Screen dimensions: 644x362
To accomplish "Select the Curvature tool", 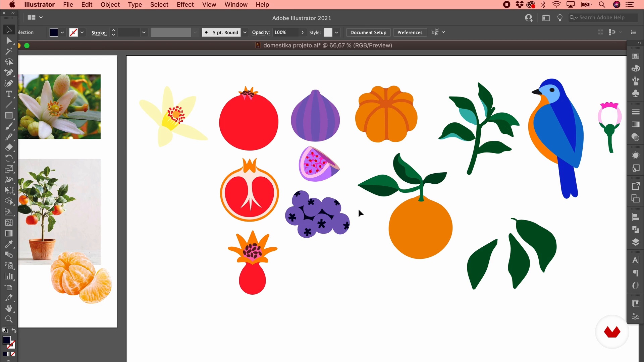I will pyautogui.click(x=9, y=83).
